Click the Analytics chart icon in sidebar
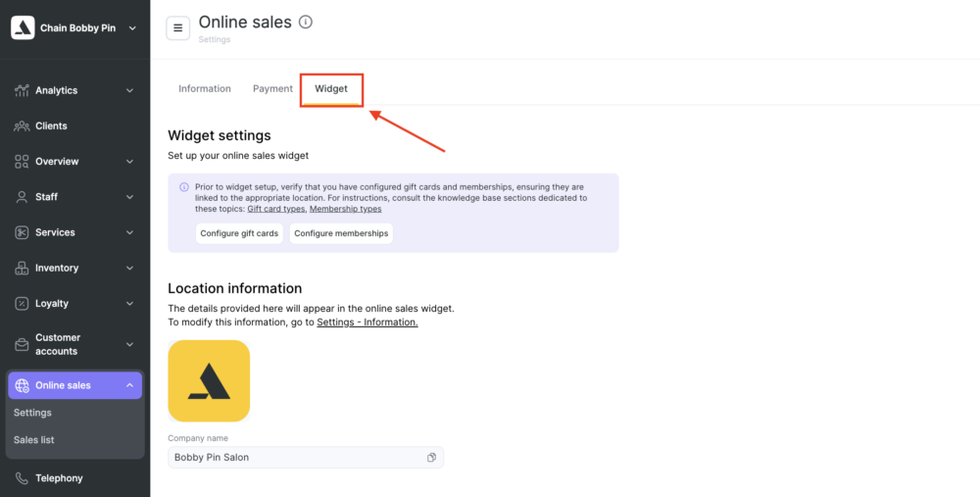The height and width of the screenshot is (497, 980). 22,90
